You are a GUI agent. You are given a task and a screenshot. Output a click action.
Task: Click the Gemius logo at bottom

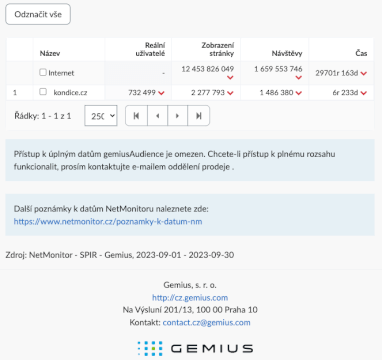pos(195,348)
